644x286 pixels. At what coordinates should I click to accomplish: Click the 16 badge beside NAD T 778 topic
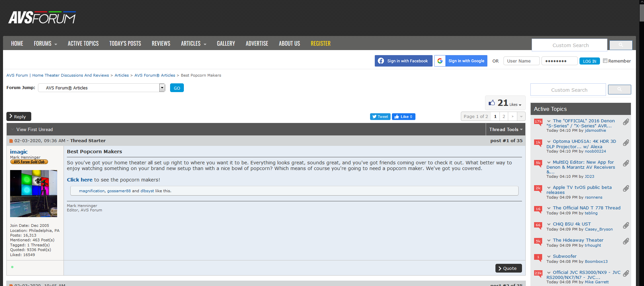click(x=538, y=209)
